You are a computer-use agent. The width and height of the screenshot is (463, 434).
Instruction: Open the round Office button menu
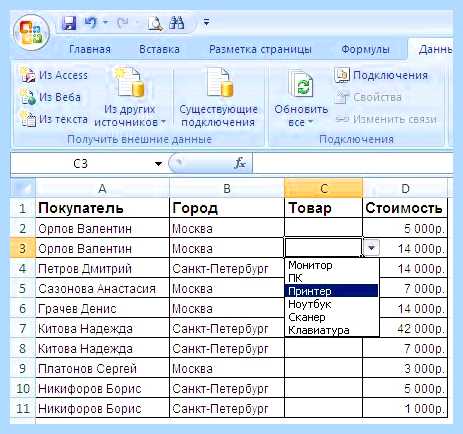(x=31, y=33)
